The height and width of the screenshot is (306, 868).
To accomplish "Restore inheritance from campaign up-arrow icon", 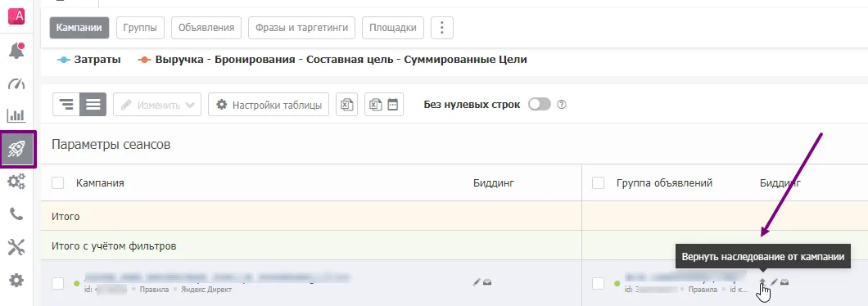I will click(x=762, y=282).
